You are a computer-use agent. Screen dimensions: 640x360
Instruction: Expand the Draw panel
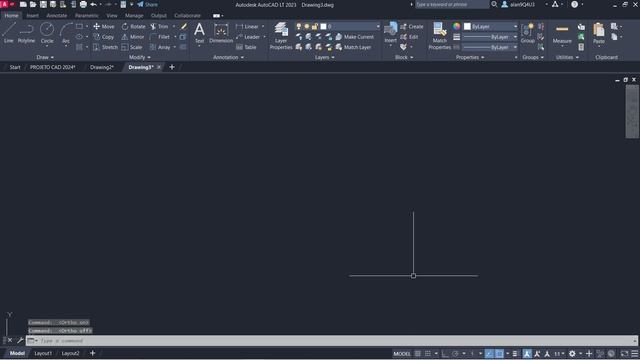(x=45, y=58)
